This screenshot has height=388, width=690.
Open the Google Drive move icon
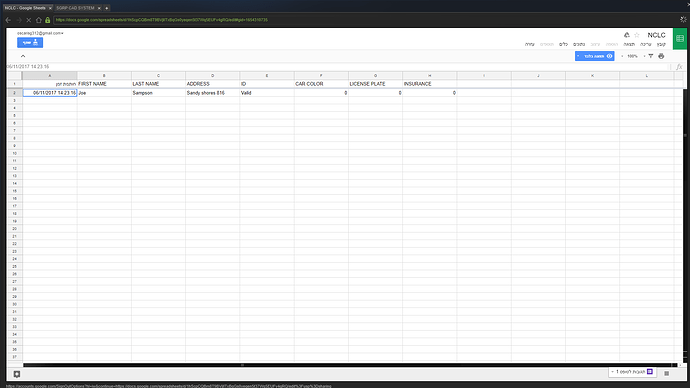627,35
